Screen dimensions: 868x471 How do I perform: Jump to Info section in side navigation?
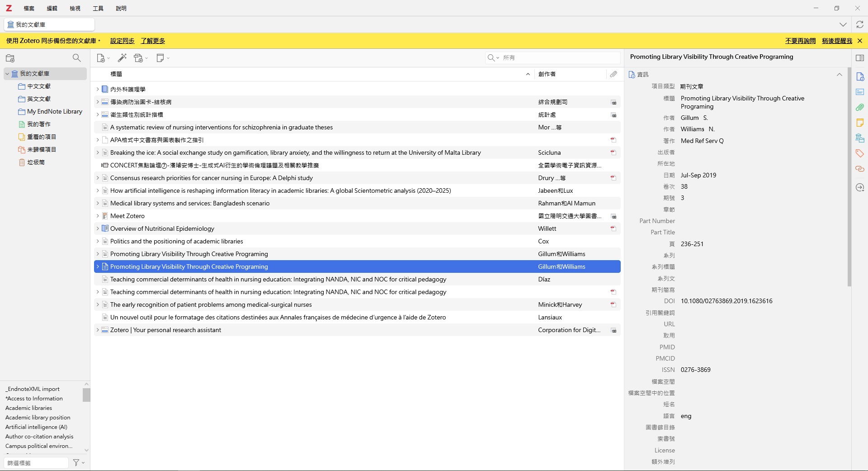[x=860, y=76]
